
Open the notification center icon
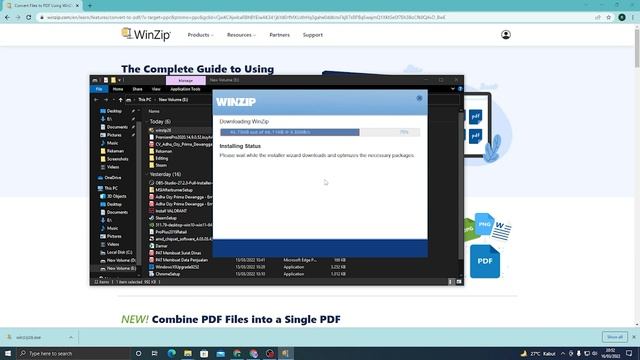pos(629,353)
